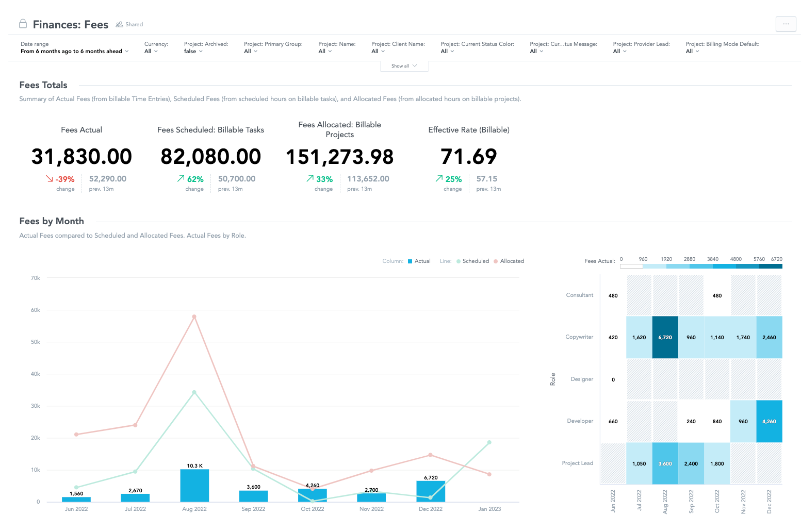Open the Project: Provider Lead filter
Screen dimensions: 801x532
(618, 51)
